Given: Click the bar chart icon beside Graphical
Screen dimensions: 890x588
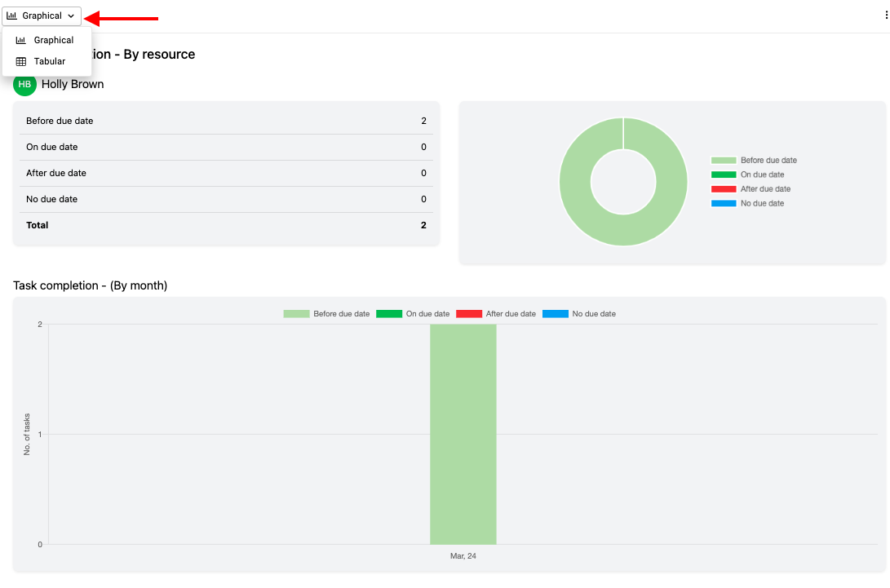Looking at the screenshot, I should click(21, 40).
